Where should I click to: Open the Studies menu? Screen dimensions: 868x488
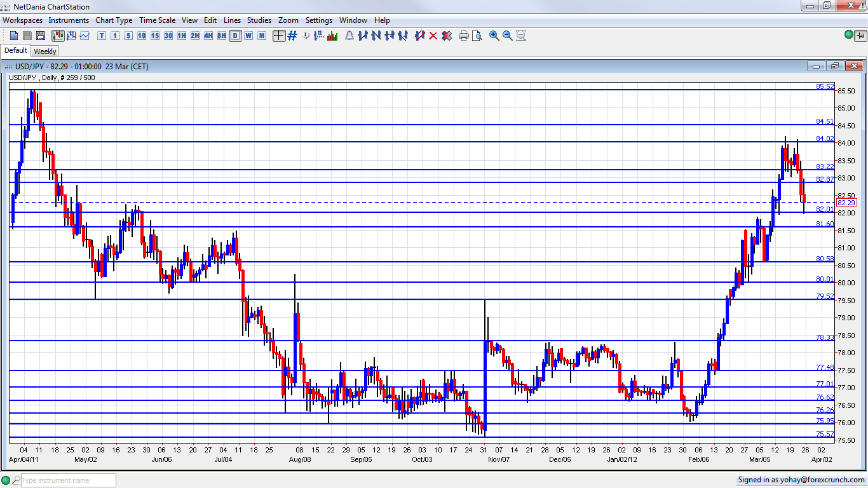pos(259,20)
